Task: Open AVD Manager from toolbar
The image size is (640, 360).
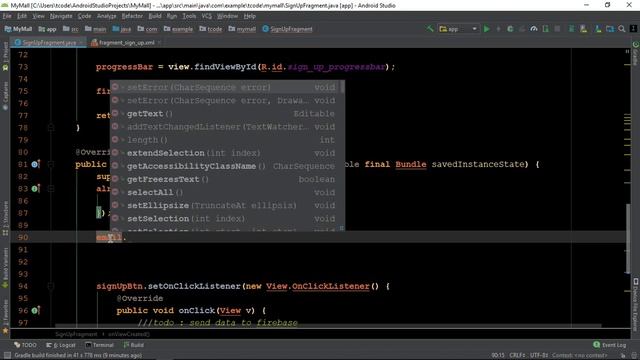Action: 583,29
